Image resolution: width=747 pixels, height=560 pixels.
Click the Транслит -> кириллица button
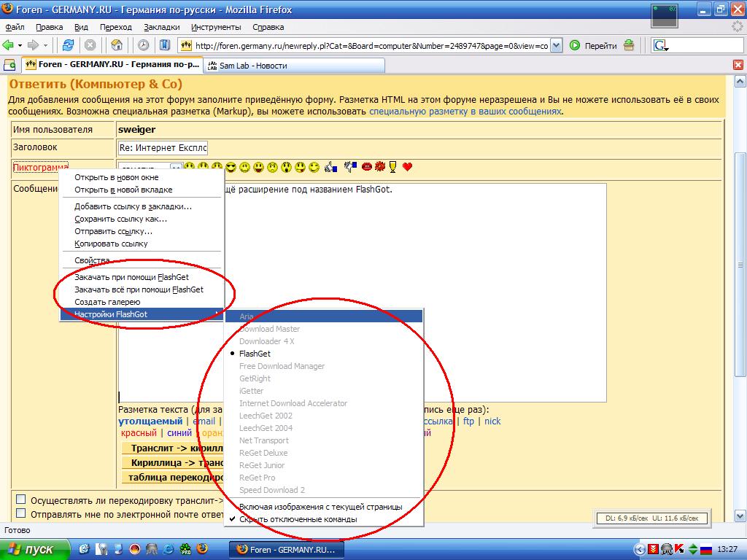[172, 448]
